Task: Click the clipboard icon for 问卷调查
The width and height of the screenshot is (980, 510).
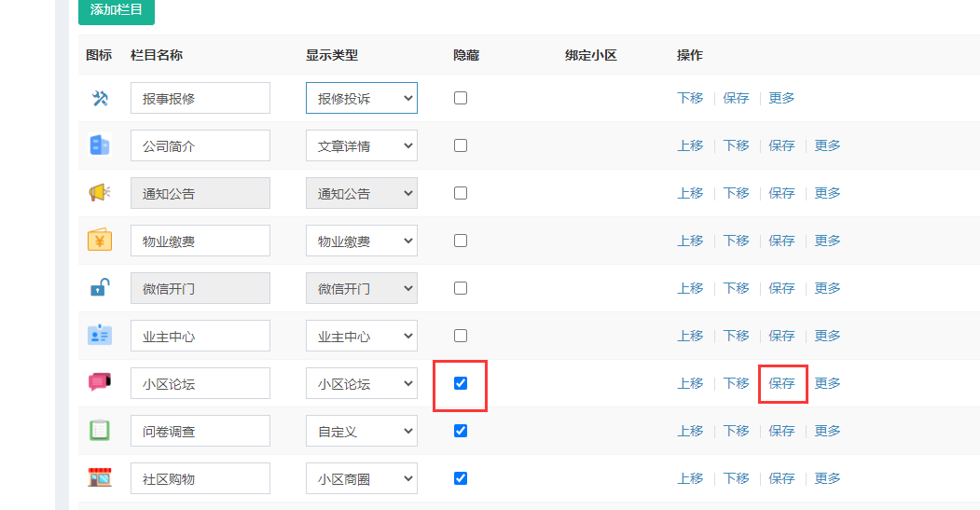Action: (100, 431)
